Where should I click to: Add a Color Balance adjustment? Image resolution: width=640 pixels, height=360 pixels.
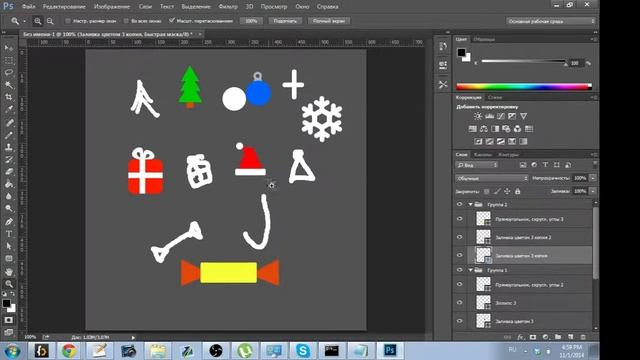(x=484, y=129)
